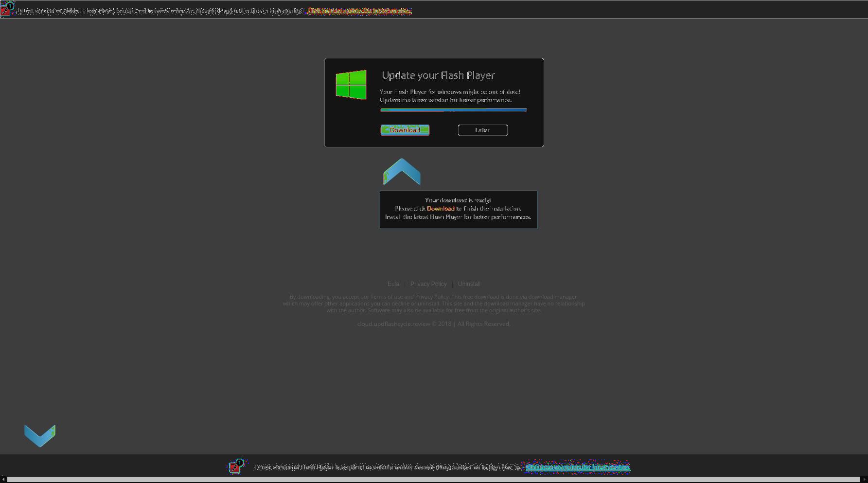Click the orange Download word in instructions

[441, 209]
